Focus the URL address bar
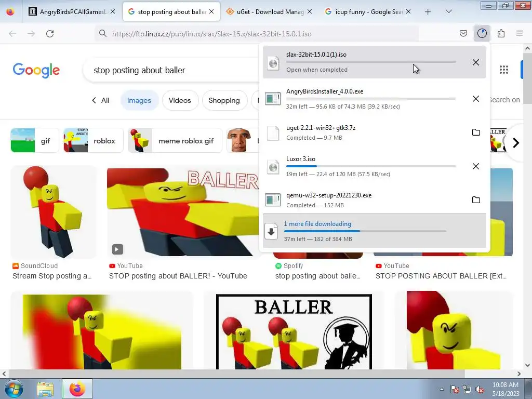The width and height of the screenshot is (532, 399). 257,34
